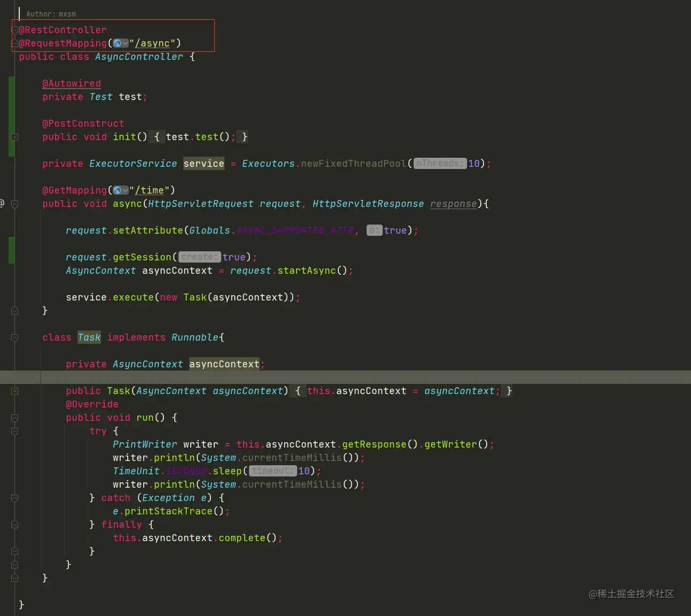
Task: Click HttpServletResponse parameter type
Action: click(368, 204)
